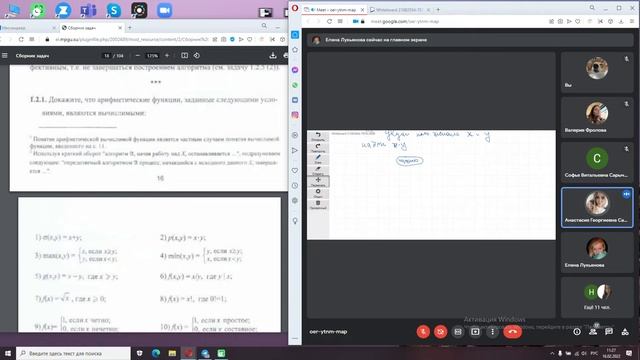The image size is (640, 360).
Task: Toggle captions in the Meet control bar
Action: point(458,332)
